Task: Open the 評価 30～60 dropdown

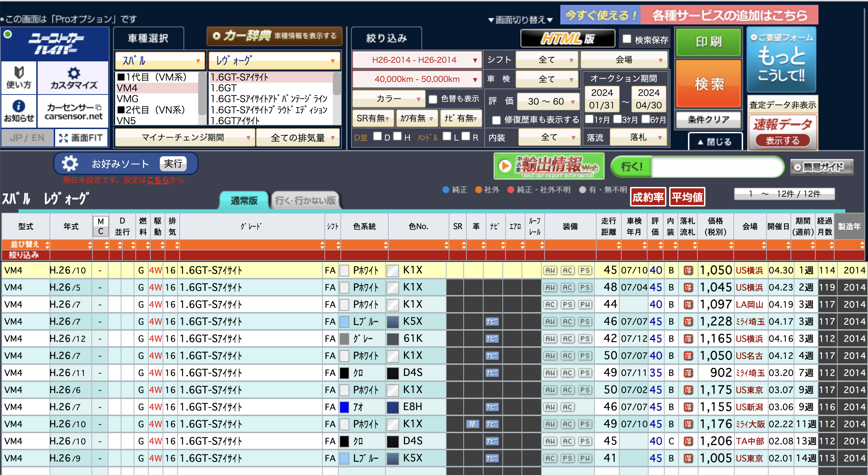Action: 548,101
